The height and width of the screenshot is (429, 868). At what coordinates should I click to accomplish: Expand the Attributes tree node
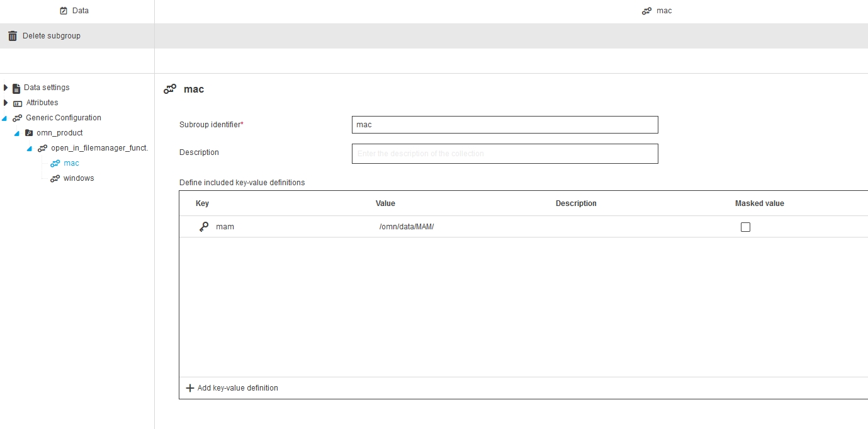pos(6,103)
